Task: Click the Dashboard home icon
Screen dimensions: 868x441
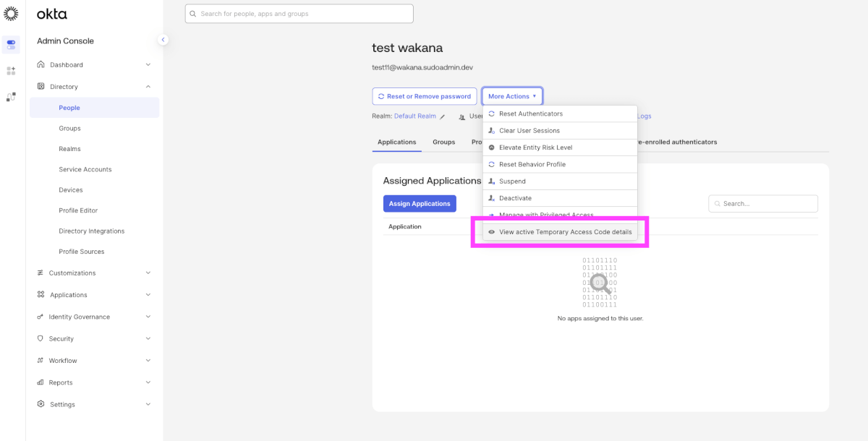Action: [41, 64]
